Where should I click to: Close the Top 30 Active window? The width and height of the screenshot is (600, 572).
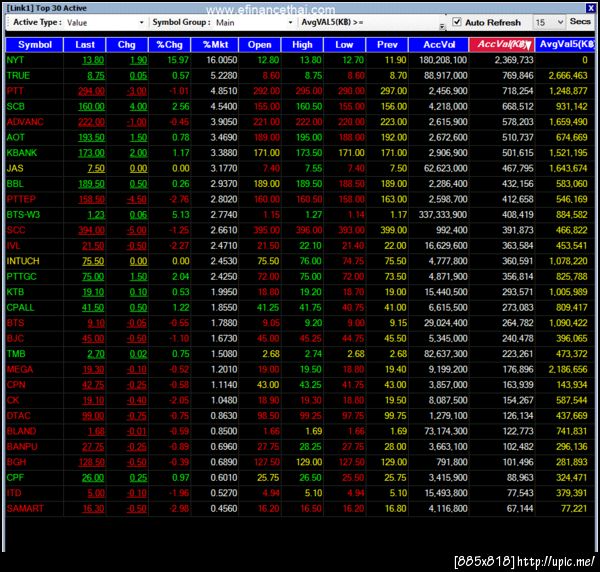click(x=590, y=8)
